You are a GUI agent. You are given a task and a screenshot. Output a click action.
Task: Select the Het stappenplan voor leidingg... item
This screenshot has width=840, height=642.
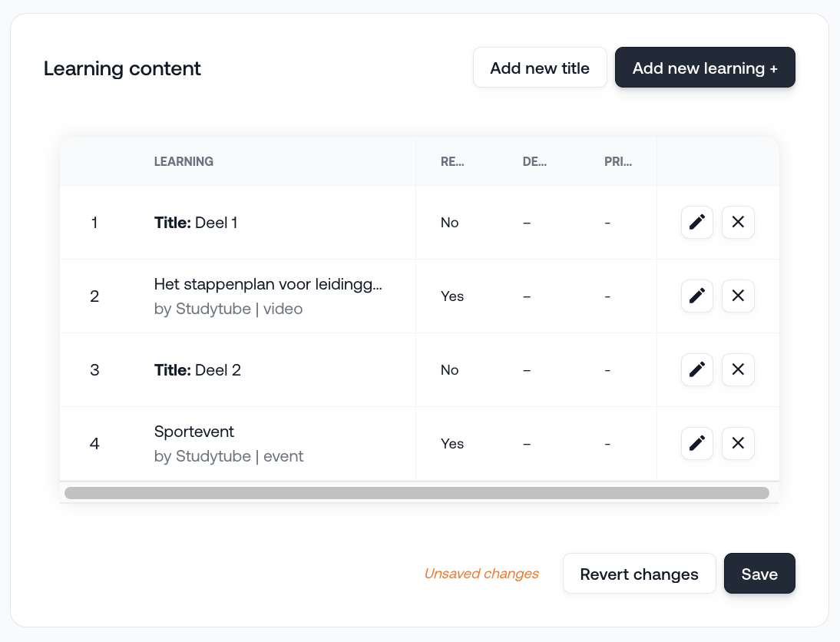click(x=268, y=285)
